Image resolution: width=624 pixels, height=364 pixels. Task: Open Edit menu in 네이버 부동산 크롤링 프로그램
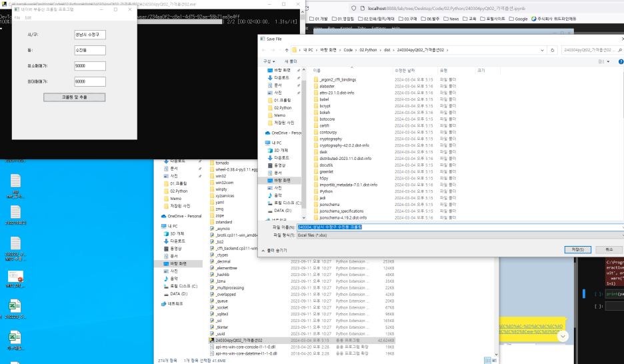point(28,17)
